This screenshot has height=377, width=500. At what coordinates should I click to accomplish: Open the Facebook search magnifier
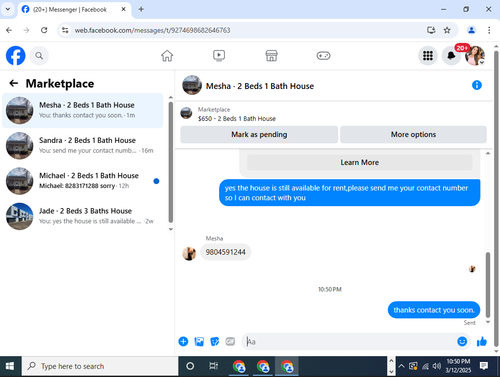click(x=39, y=56)
